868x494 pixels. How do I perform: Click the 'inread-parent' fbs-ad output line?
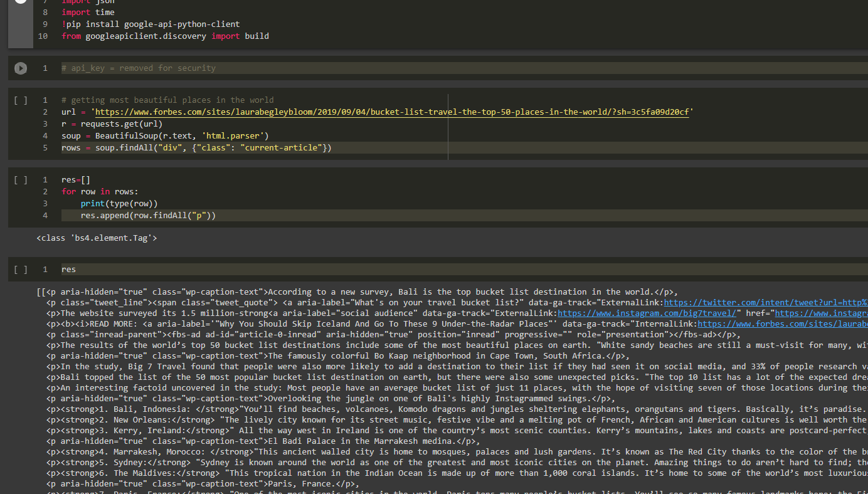[393, 335]
